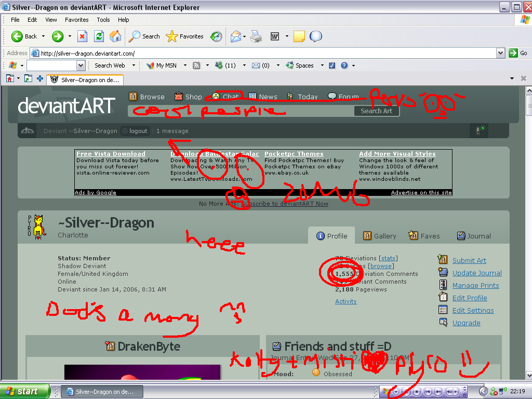This screenshot has height=399, width=532.
Task: Open the Edit Profile link
Action: point(470,298)
